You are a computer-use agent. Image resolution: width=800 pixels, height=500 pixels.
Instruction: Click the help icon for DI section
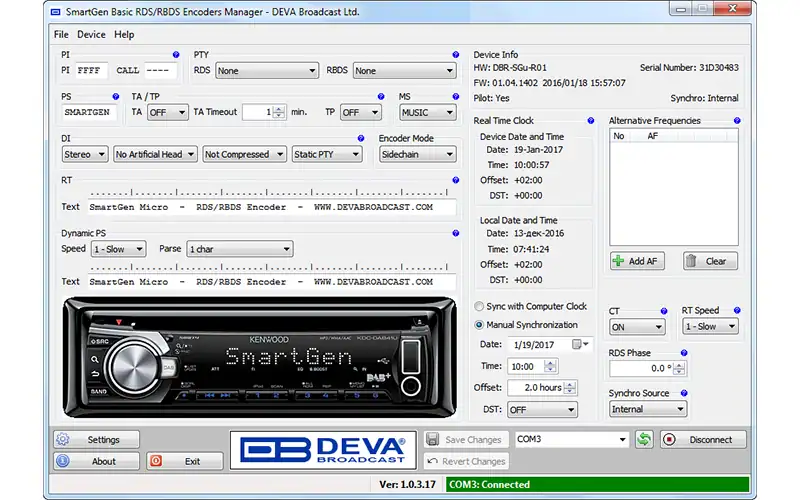pyautogui.click(x=361, y=138)
